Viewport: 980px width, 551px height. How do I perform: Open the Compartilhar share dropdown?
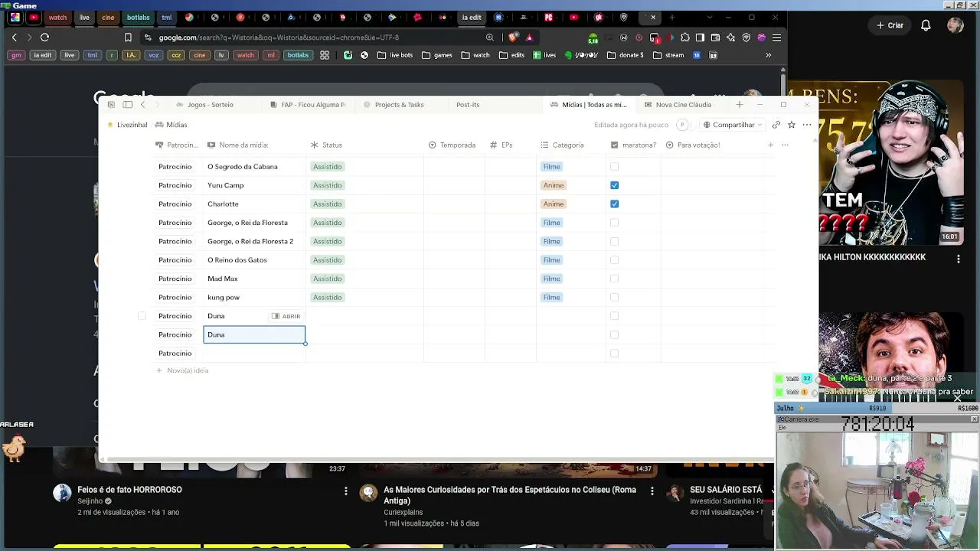[x=733, y=125]
